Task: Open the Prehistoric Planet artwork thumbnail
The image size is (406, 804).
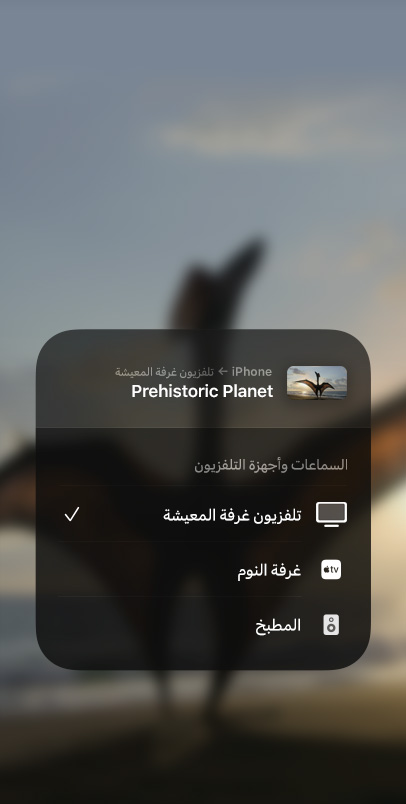Action: pyautogui.click(x=317, y=383)
